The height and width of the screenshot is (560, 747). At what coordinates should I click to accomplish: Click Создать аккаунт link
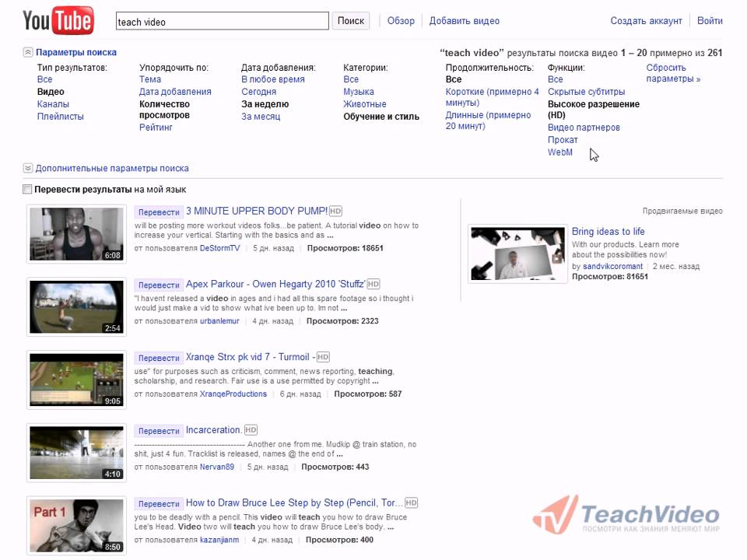coord(646,21)
